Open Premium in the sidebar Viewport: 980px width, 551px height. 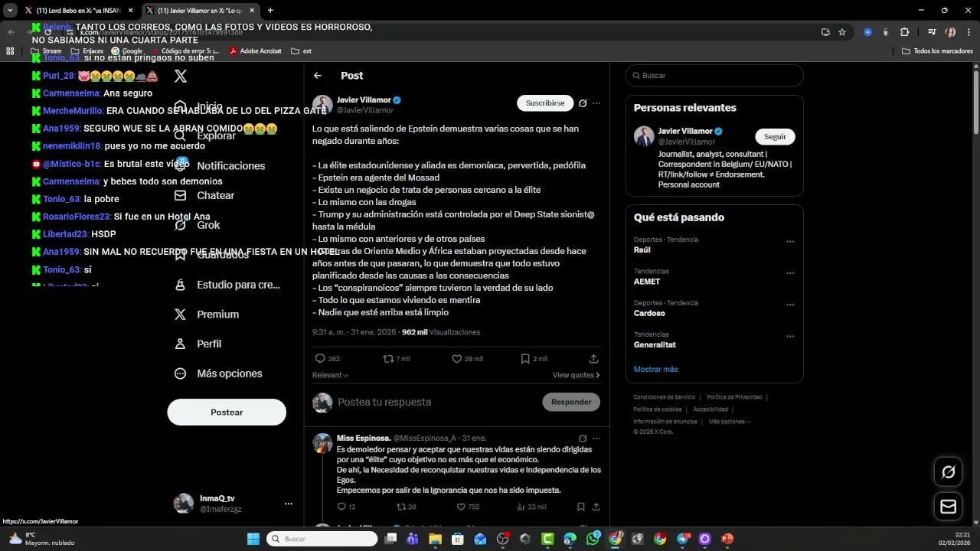point(207,314)
